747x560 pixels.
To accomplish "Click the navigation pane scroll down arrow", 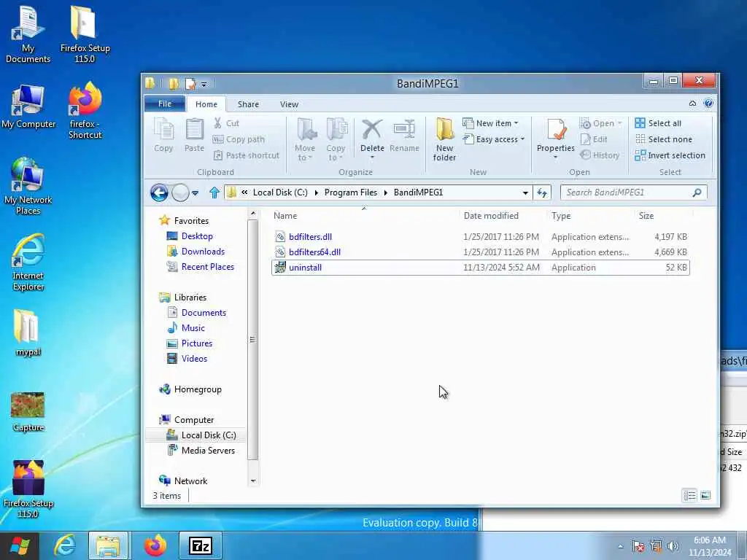I will 253,481.
